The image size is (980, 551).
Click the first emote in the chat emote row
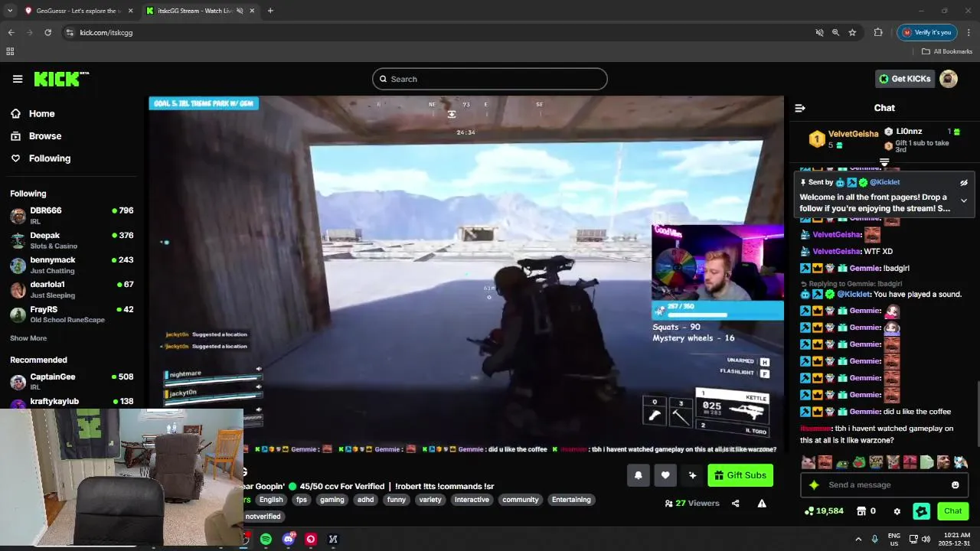point(808,462)
